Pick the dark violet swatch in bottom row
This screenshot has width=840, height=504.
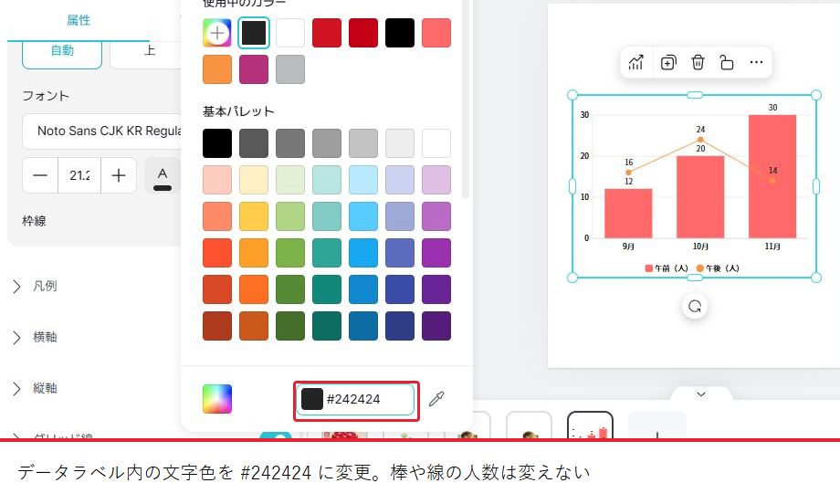pyautogui.click(x=436, y=326)
